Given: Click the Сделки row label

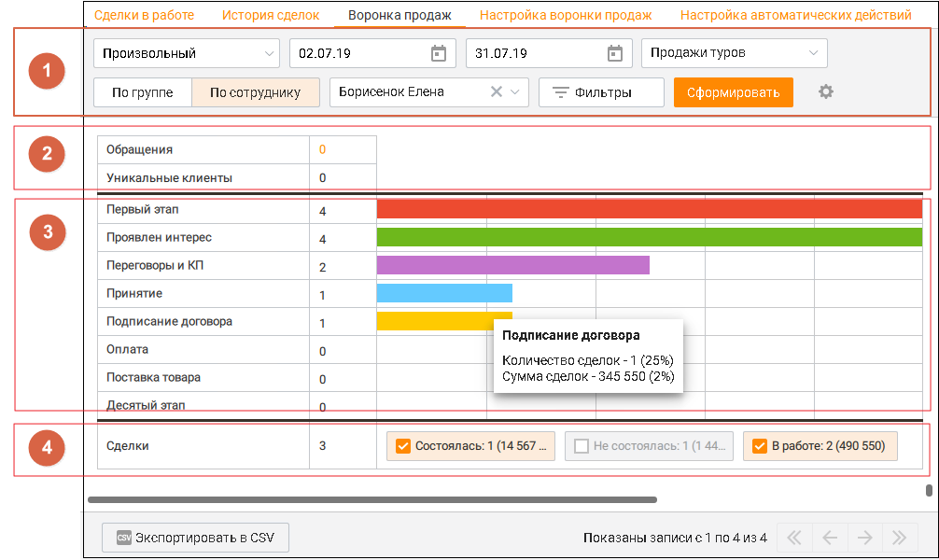Looking at the screenshot, I should (x=128, y=445).
